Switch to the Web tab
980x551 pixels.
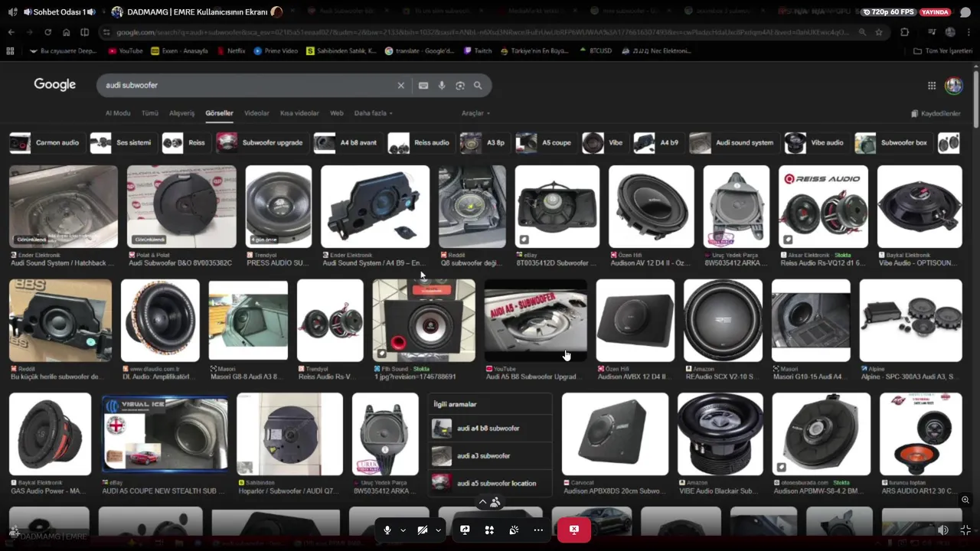click(x=337, y=113)
